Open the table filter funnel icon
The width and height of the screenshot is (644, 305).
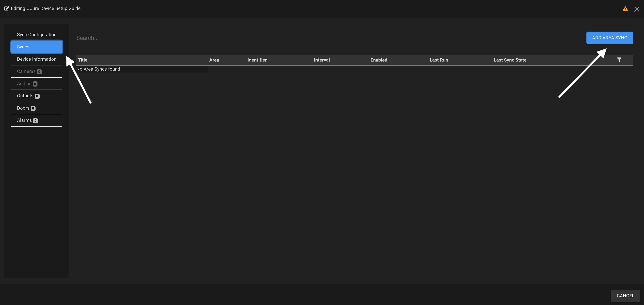pos(619,60)
